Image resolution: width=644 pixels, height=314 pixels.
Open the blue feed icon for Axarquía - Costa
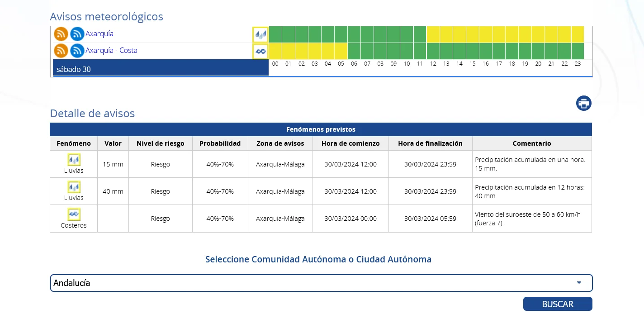77,51
